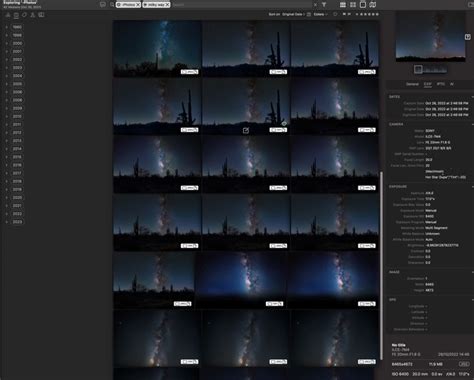Image resolution: width=474 pixels, height=380 pixels.
Task: Select the single image view icon
Action: tap(363, 5)
